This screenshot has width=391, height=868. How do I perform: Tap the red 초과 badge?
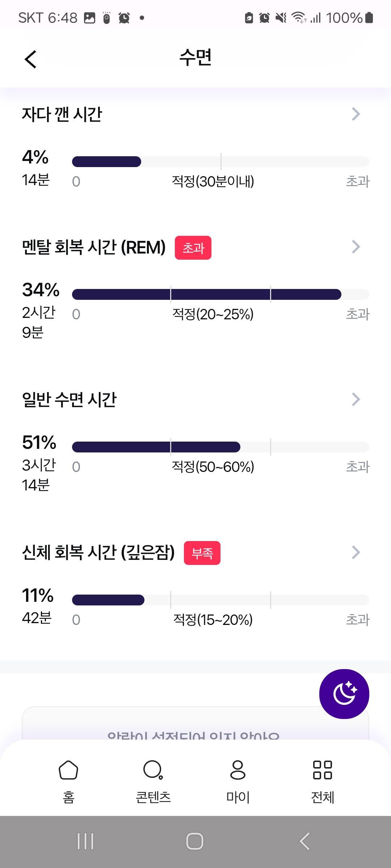193,248
